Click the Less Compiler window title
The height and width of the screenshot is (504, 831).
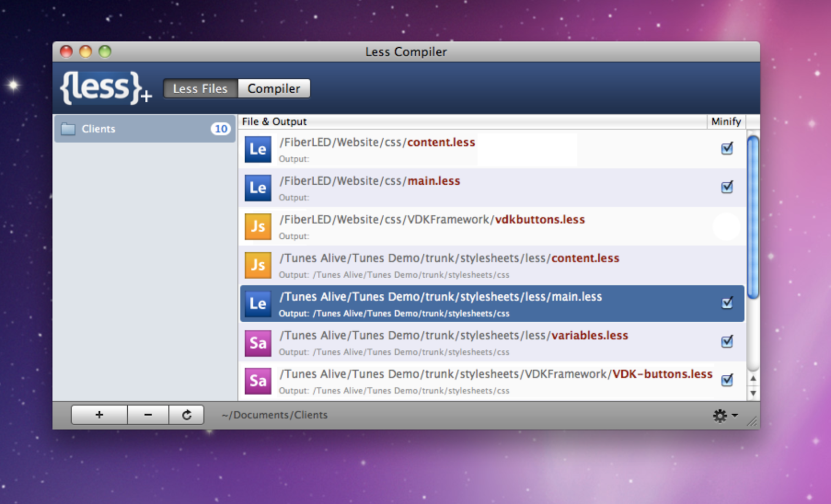pos(406,52)
